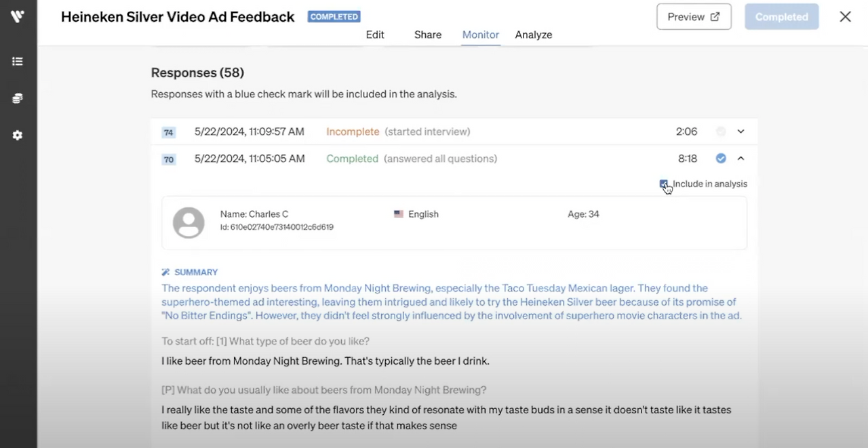Click the SUMMARY magic wand icon
Image resolution: width=868 pixels, height=448 pixels.
coord(165,272)
